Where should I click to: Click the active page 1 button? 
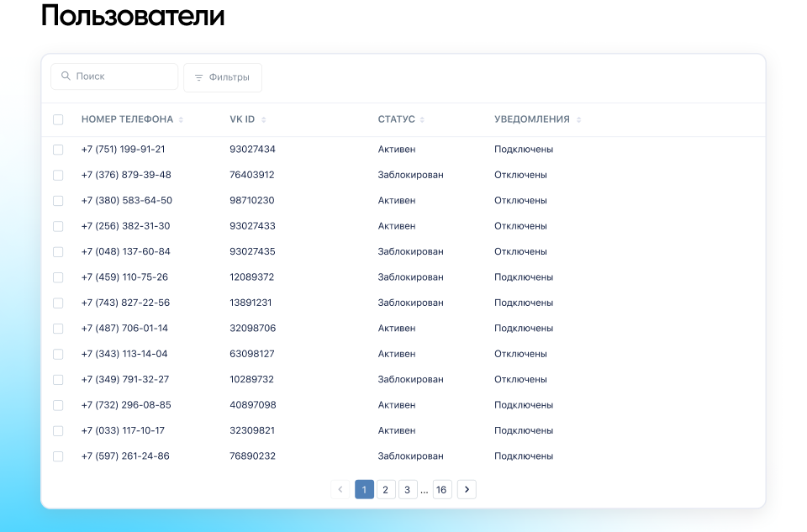[364, 489]
